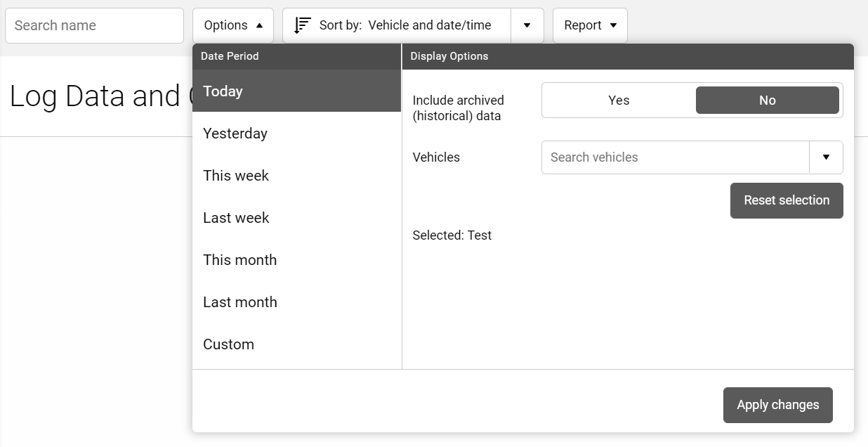Choose This week date period
868x447 pixels.
point(296,176)
